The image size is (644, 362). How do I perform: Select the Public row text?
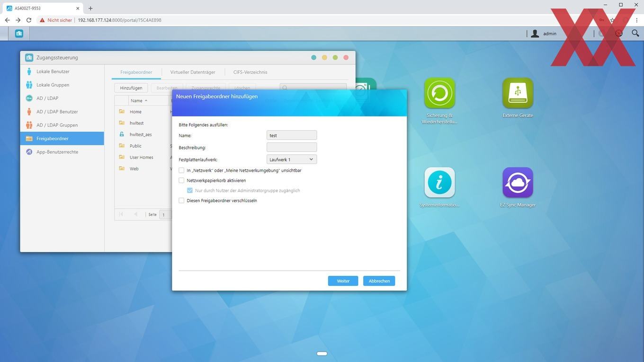point(135,146)
